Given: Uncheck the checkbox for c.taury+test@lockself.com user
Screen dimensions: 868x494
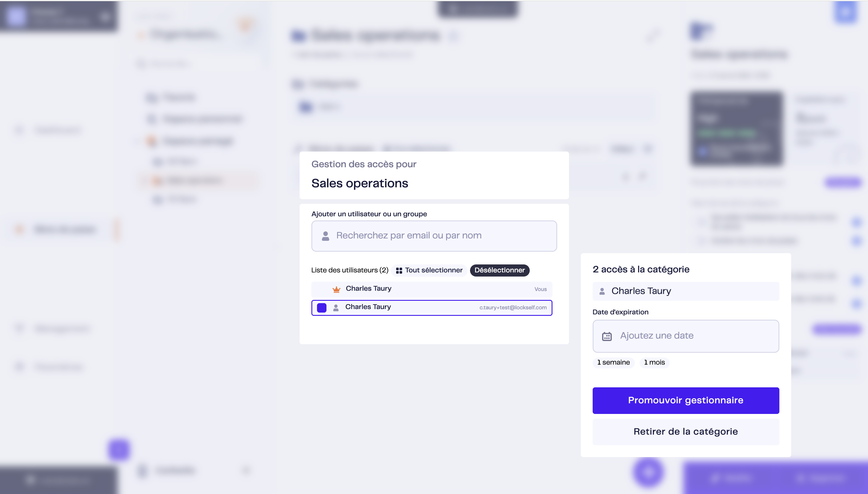Looking at the screenshot, I should (321, 308).
